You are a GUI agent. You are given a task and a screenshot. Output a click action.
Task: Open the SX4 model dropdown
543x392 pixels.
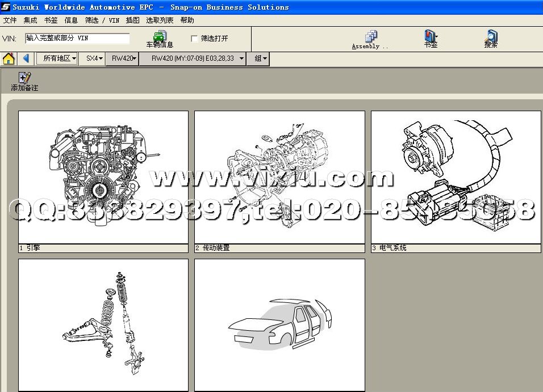click(x=94, y=58)
